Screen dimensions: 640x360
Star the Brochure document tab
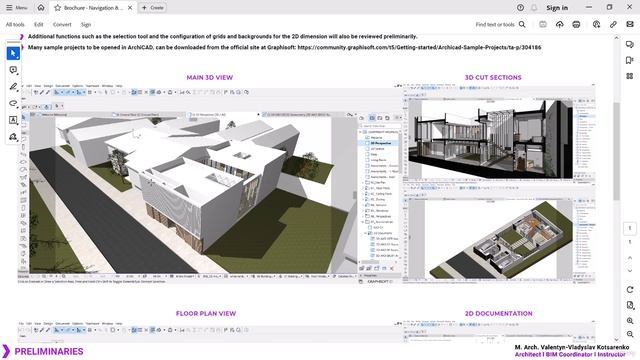click(58, 7)
